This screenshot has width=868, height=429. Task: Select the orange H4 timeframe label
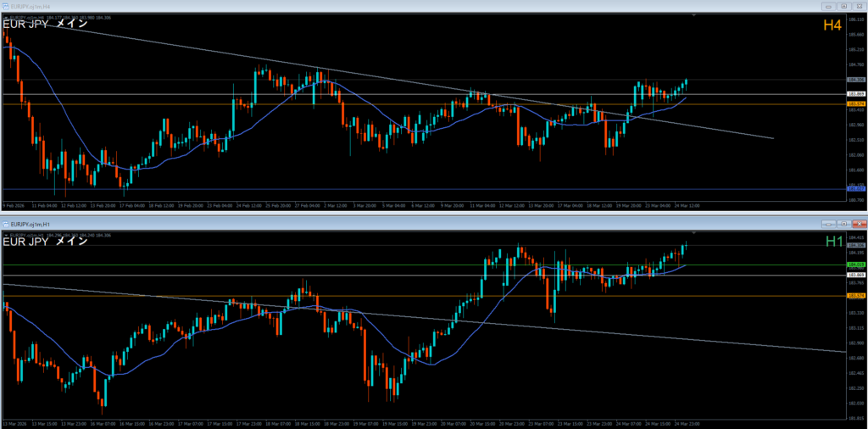832,26
